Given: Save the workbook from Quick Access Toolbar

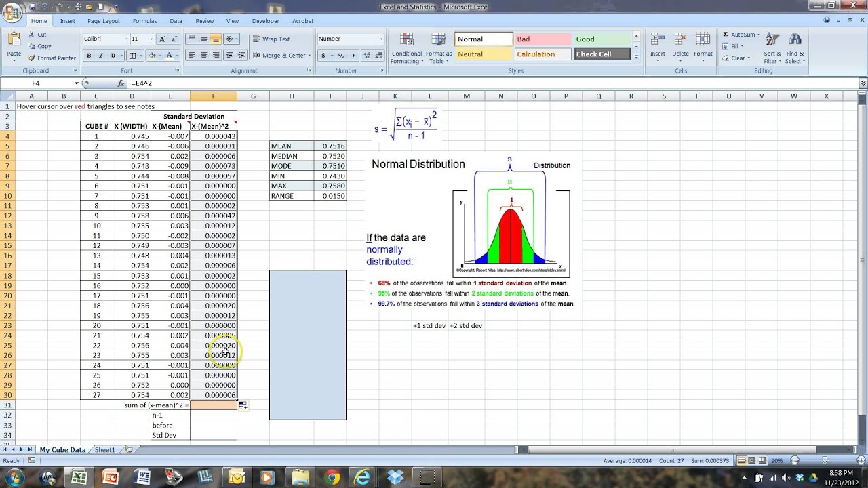Looking at the screenshot, I should pyautogui.click(x=33, y=7).
